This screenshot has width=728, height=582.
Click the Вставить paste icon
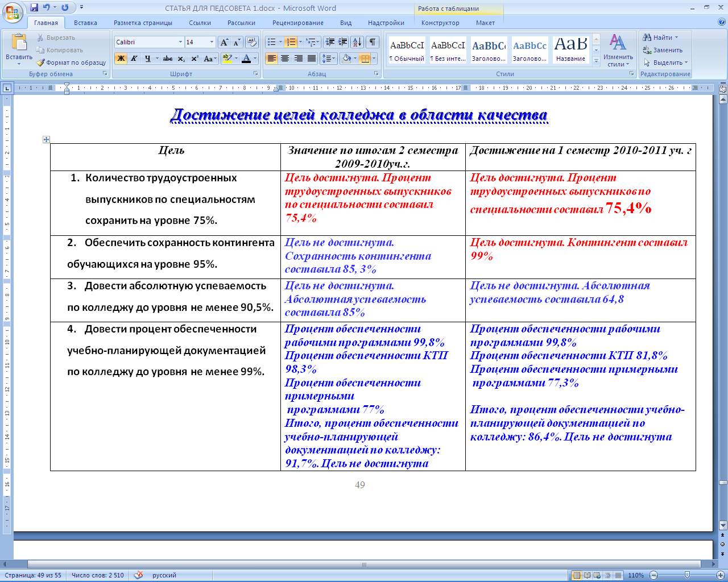click(x=19, y=43)
